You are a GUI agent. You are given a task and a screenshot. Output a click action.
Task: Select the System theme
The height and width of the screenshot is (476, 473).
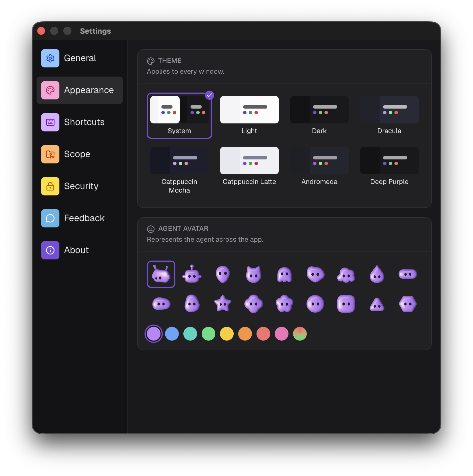coord(179,116)
